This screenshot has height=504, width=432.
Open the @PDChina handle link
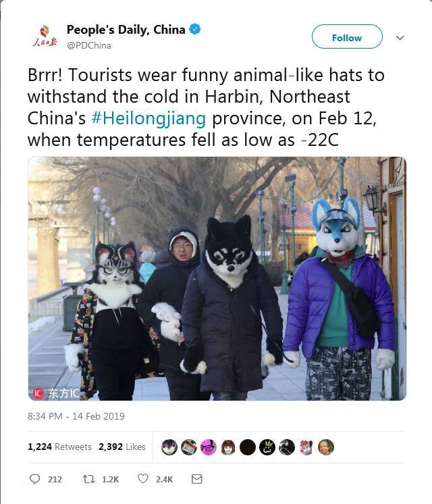point(89,46)
